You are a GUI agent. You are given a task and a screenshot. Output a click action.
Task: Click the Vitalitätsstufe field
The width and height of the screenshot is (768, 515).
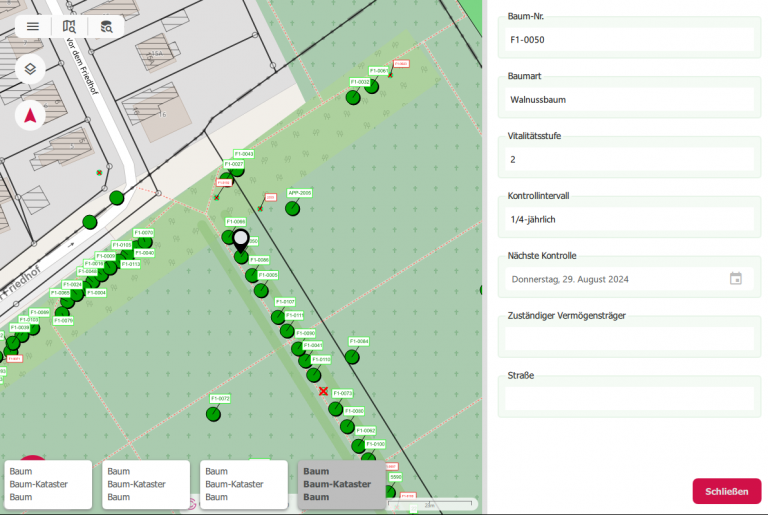pos(629,159)
